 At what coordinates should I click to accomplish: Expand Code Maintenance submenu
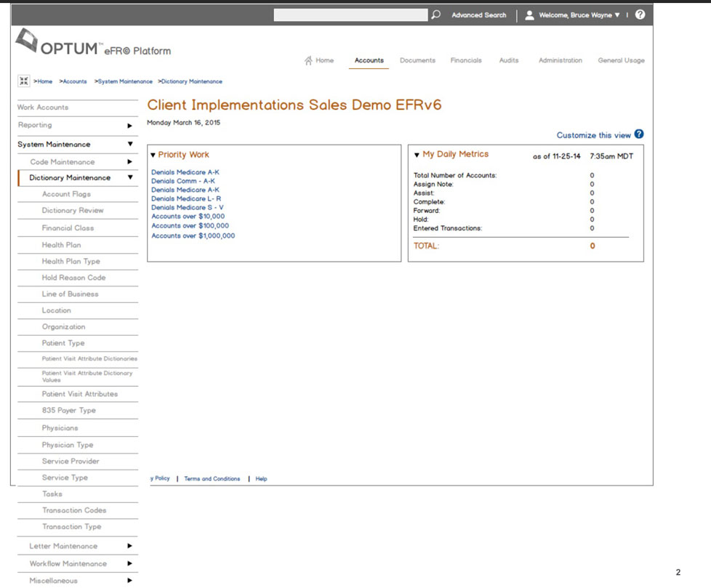click(x=129, y=162)
